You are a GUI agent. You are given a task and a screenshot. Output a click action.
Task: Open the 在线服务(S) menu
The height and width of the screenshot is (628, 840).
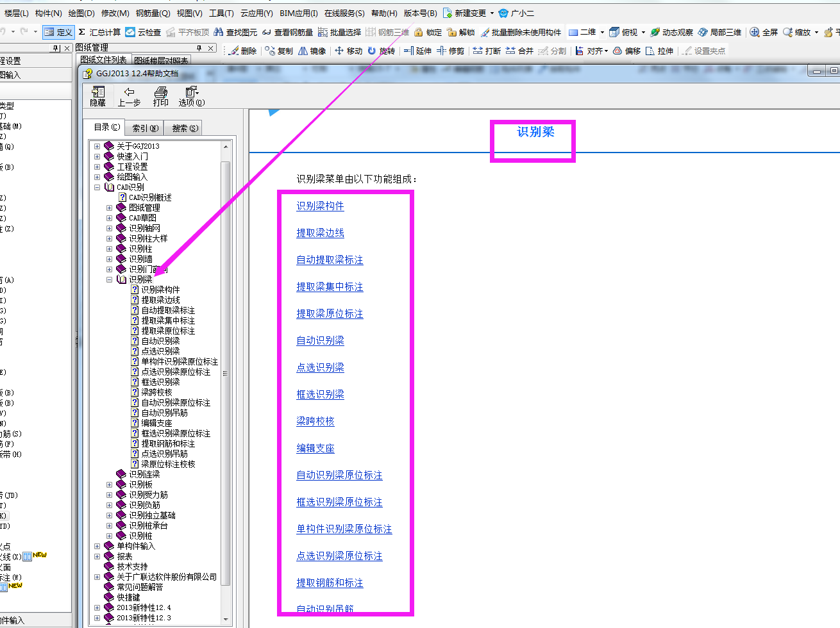click(x=344, y=13)
